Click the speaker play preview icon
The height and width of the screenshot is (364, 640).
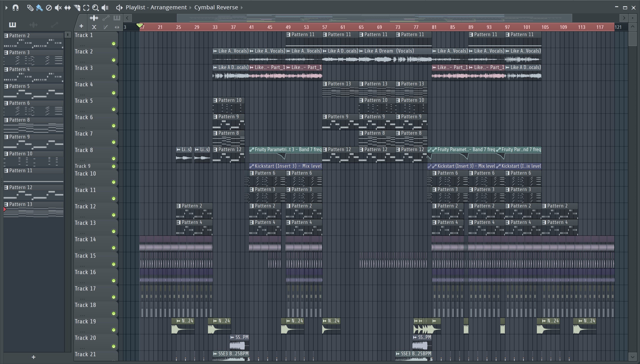119,8
